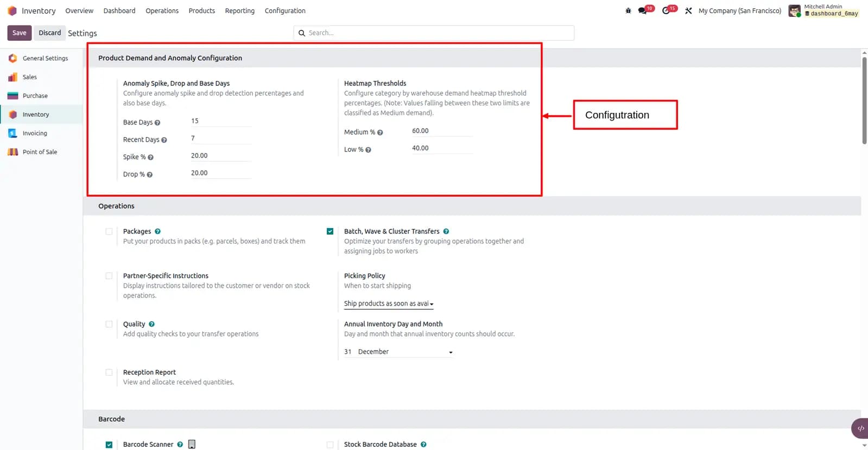Open the Configuration menu
Viewport: 868px width, 450px height.
[285, 11]
